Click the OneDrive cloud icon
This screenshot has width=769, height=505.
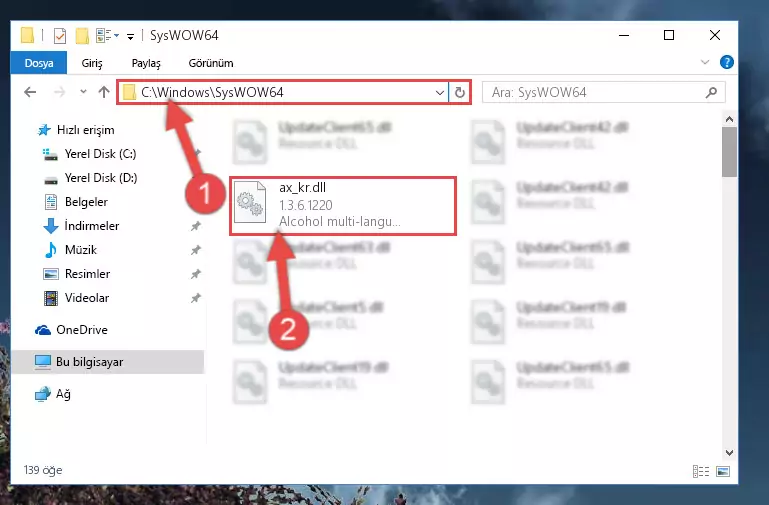pyautogui.click(x=43, y=330)
